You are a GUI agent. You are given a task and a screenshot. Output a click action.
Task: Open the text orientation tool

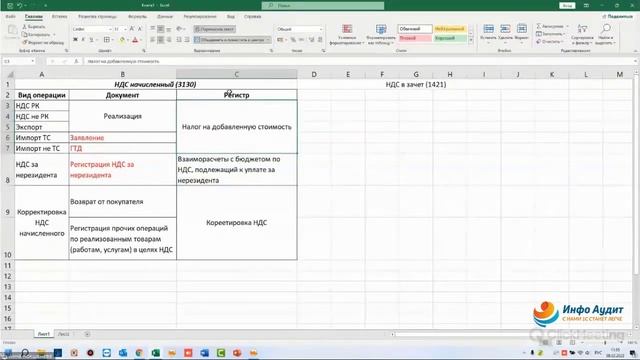[179, 29]
